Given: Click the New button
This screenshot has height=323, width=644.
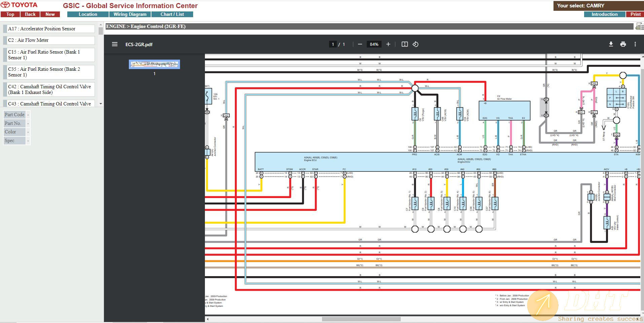Looking at the screenshot, I should tap(50, 14).
